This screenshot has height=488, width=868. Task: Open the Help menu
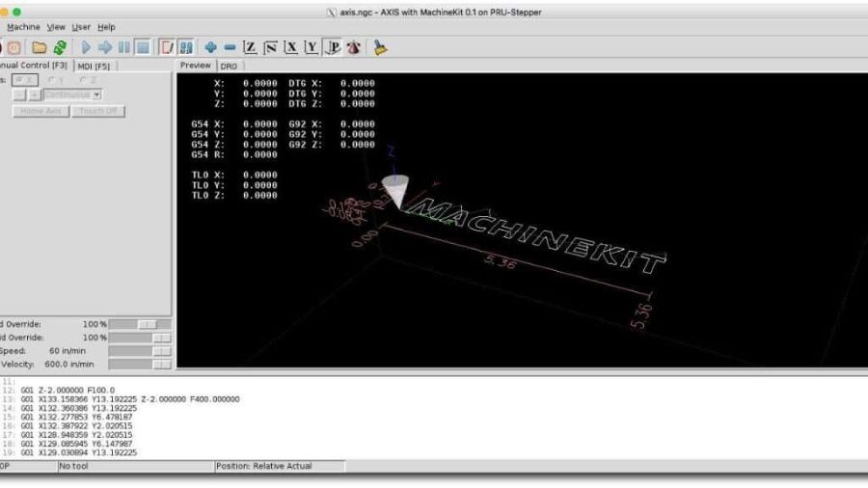pyautogui.click(x=106, y=27)
